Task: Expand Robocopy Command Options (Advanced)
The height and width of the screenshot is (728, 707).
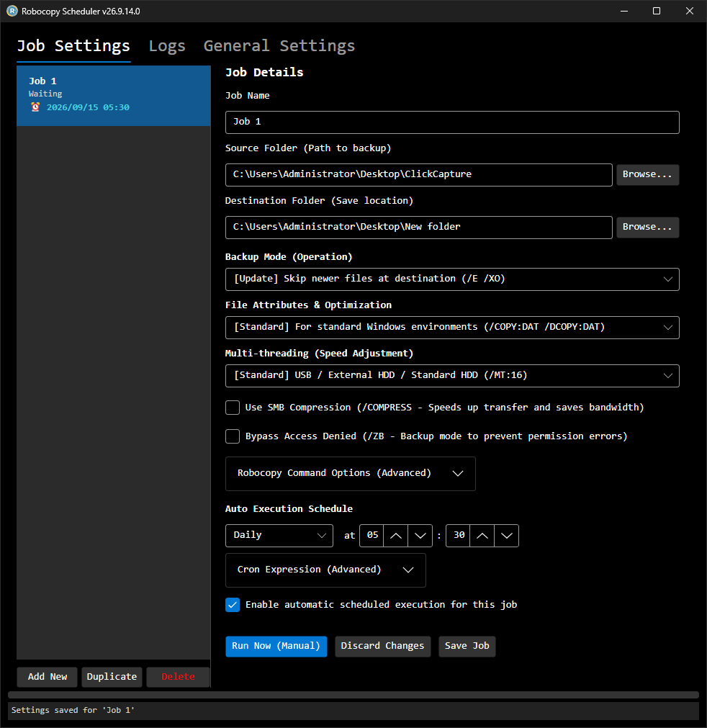Action: click(351, 474)
